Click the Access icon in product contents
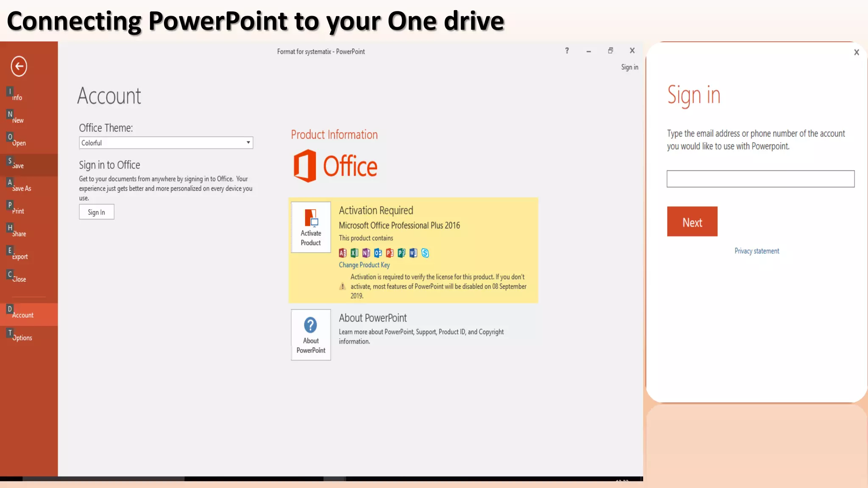Viewport: 868px width, 488px height. point(343,253)
